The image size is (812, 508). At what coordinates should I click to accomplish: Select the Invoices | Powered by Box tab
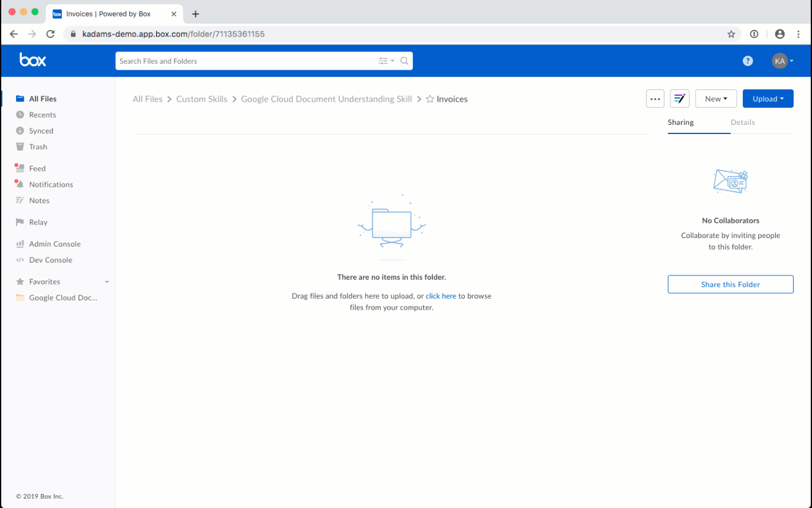(115, 13)
